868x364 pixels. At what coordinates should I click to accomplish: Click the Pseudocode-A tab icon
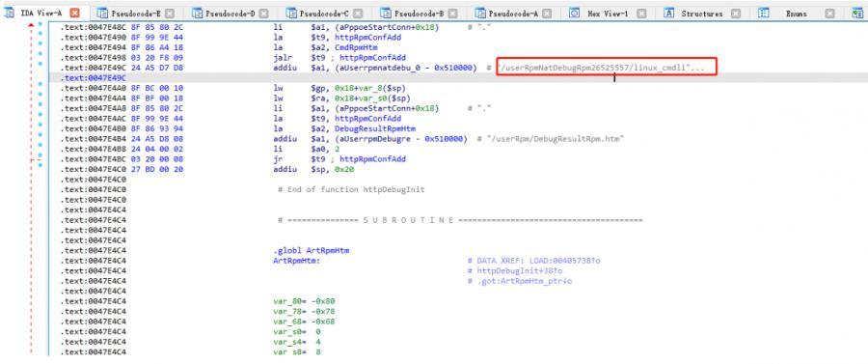click(480, 13)
